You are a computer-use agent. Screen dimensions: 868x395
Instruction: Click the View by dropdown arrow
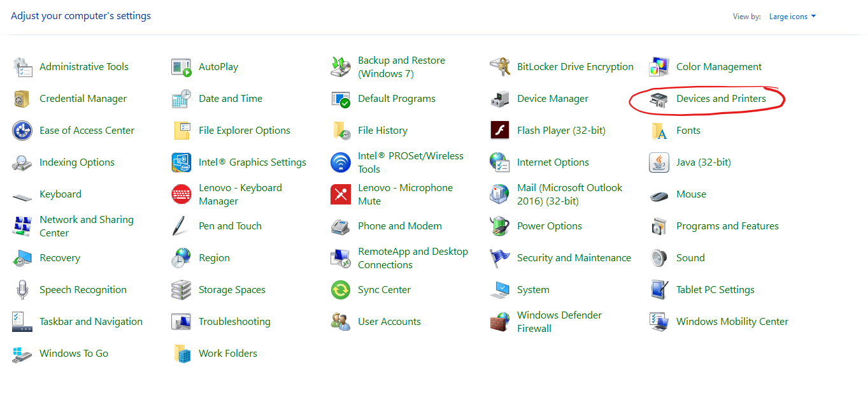coord(813,17)
